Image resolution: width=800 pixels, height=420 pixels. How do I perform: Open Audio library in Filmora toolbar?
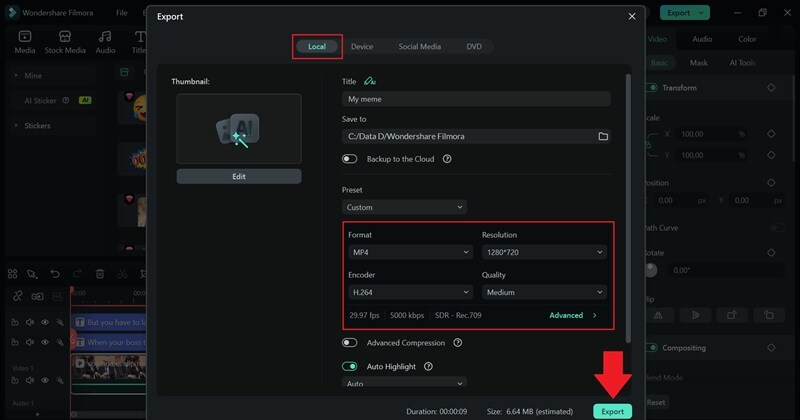coord(105,42)
